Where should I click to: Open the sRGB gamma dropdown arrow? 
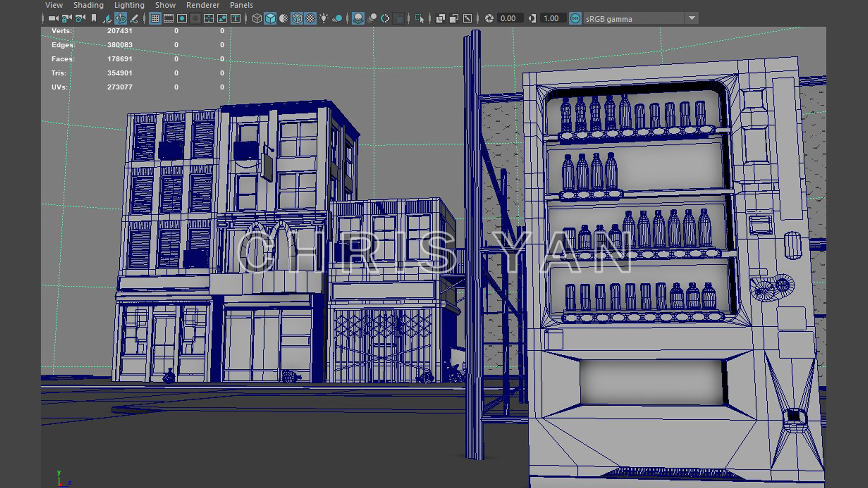pos(692,19)
